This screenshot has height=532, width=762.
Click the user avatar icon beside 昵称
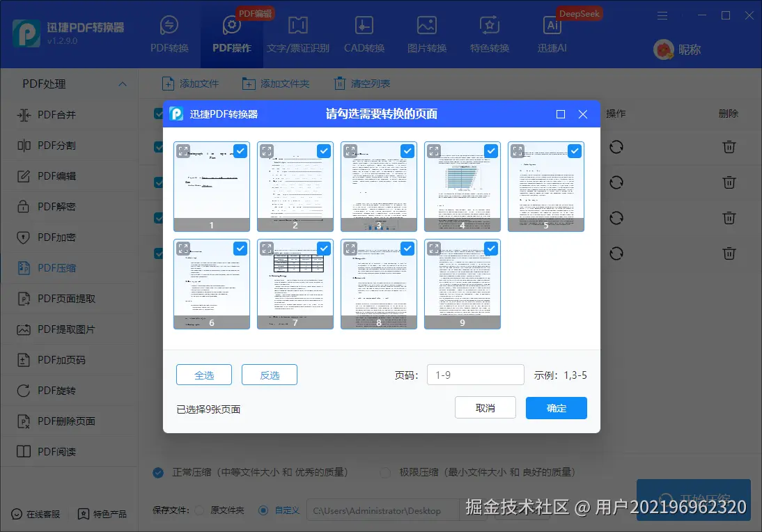point(663,49)
